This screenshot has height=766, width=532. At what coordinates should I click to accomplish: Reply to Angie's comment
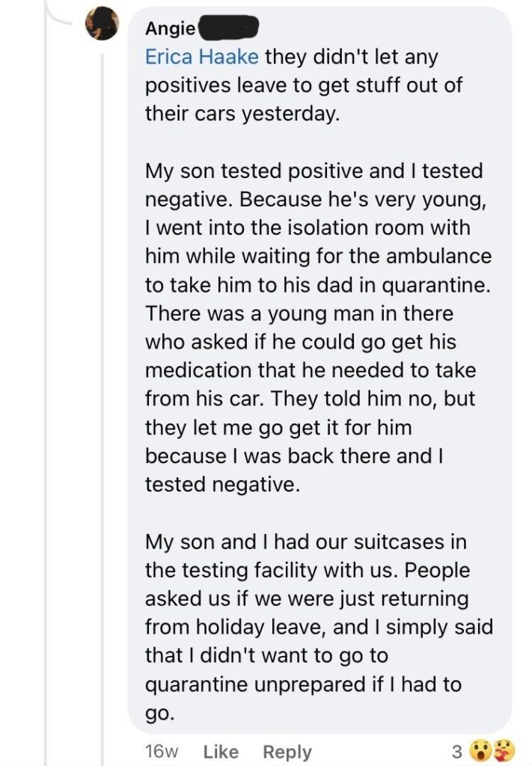pos(287,752)
